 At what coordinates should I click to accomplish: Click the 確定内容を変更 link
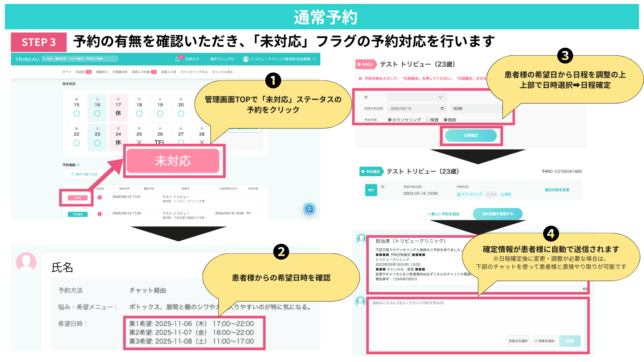pyautogui.click(x=557, y=190)
